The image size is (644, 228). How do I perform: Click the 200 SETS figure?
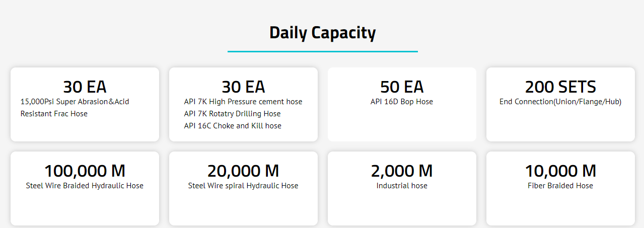coord(560,87)
